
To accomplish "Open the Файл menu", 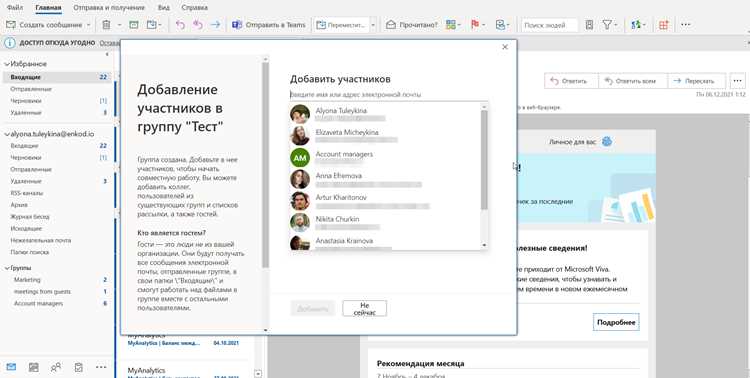I will pos(15,8).
